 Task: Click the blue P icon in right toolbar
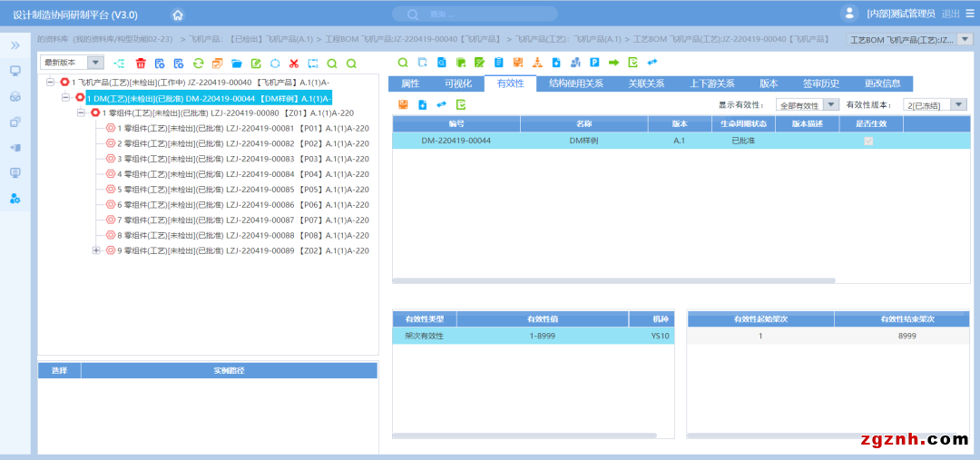point(594,63)
